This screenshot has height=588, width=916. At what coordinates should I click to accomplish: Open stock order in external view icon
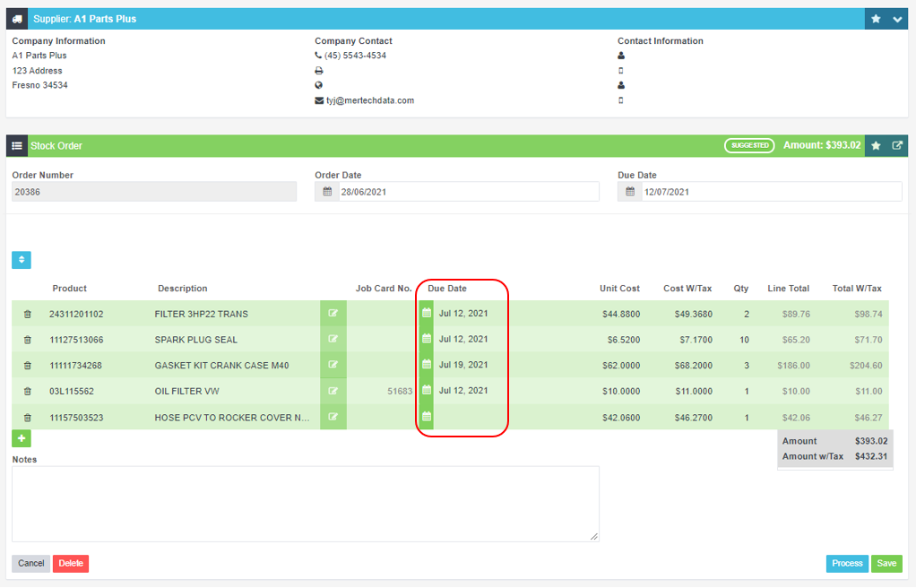[x=897, y=145]
